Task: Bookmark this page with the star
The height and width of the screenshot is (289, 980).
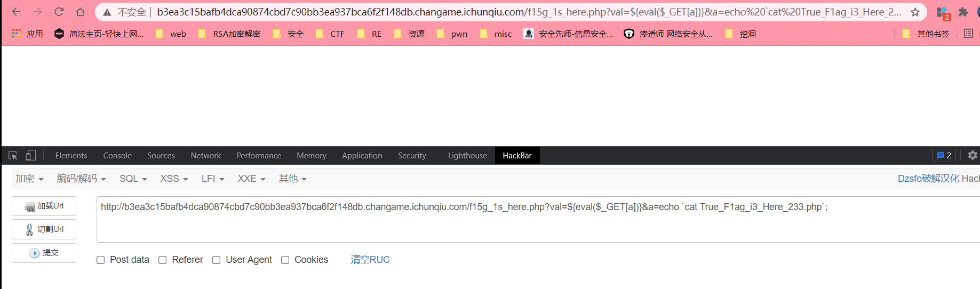Action: click(915, 12)
